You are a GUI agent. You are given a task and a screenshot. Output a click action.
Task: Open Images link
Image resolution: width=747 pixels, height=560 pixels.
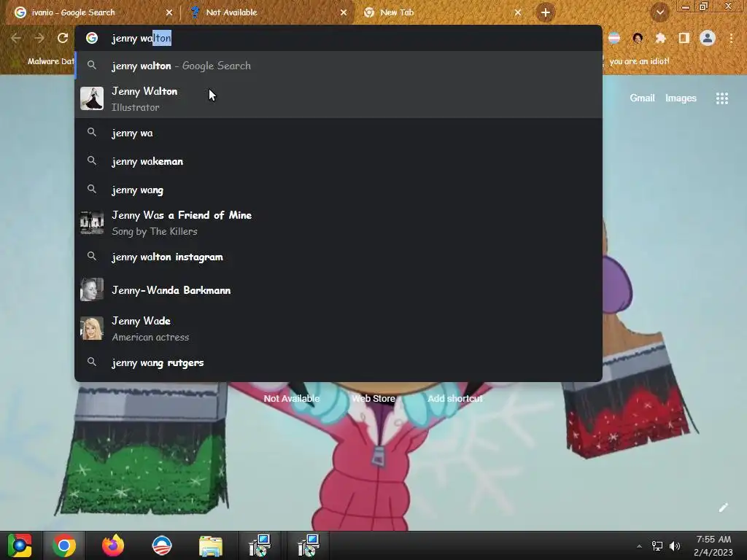click(x=681, y=98)
